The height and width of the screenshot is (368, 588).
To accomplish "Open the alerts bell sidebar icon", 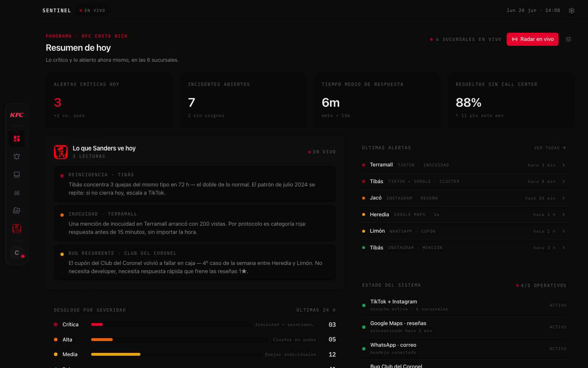I will pos(17,157).
